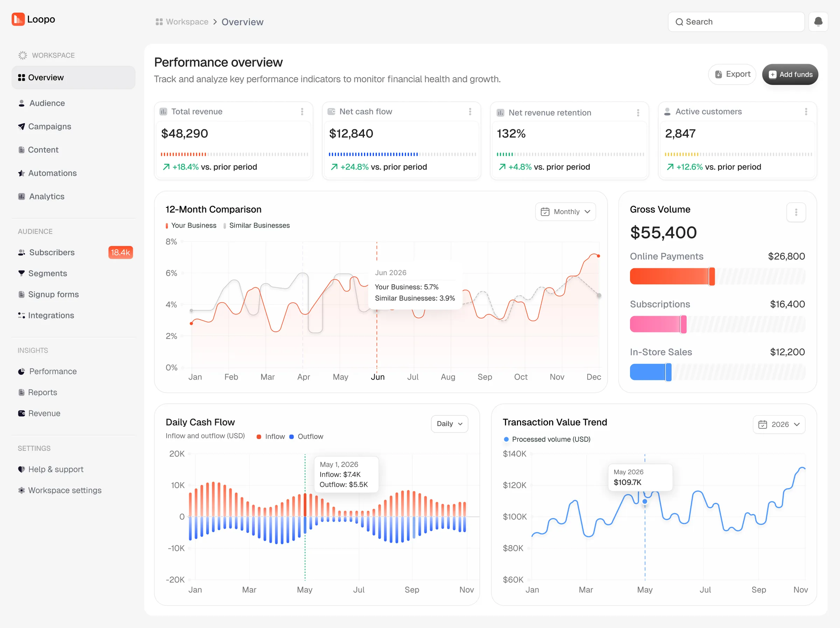Image resolution: width=840 pixels, height=628 pixels.
Task: Click the Workspace settings gear icon
Action: pos(22,490)
